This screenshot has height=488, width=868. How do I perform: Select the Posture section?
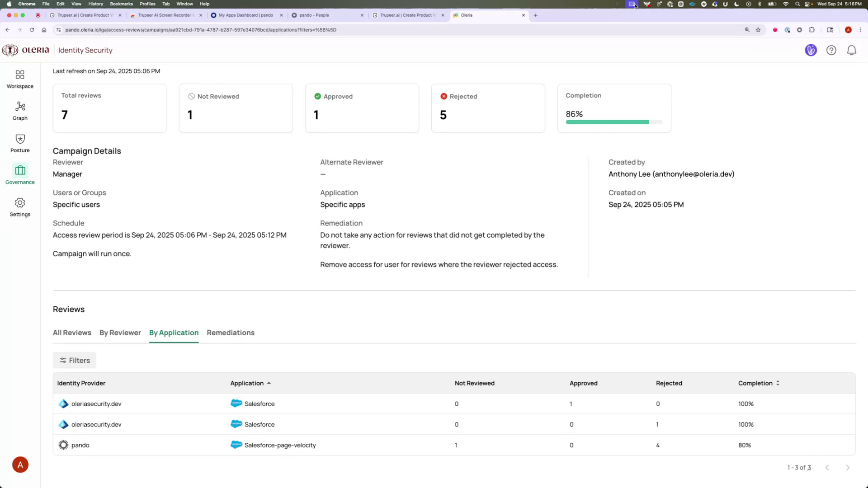(x=20, y=143)
